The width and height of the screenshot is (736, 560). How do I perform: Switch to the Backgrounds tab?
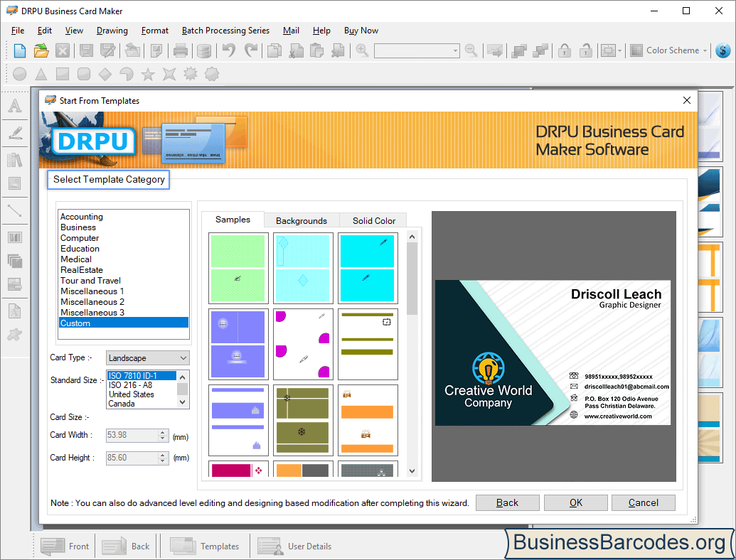click(x=302, y=220)
